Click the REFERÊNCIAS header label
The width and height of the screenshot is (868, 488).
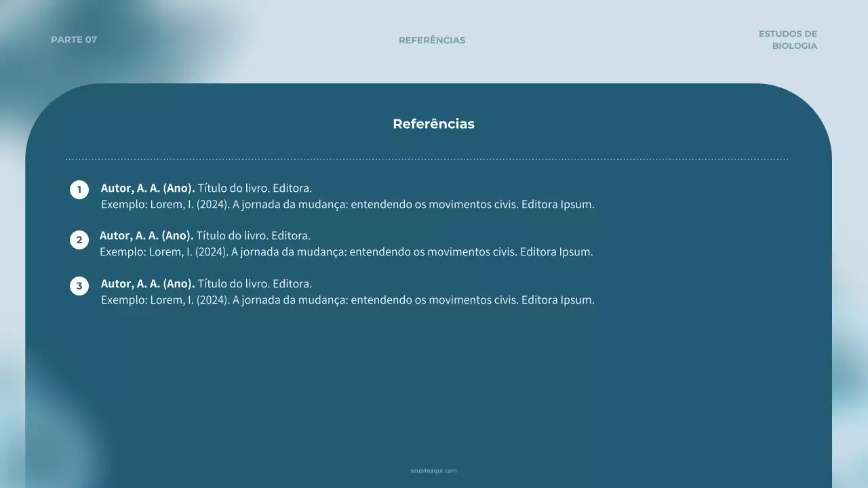click(x=432, y=40)
